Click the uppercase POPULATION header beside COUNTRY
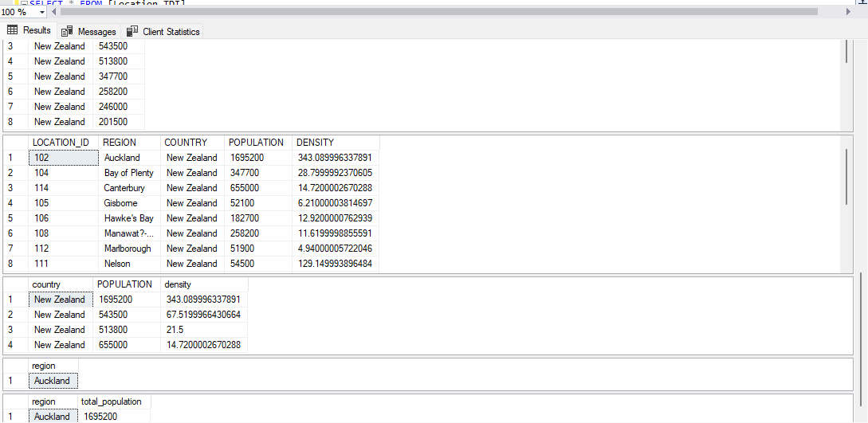 click(258, 142)
